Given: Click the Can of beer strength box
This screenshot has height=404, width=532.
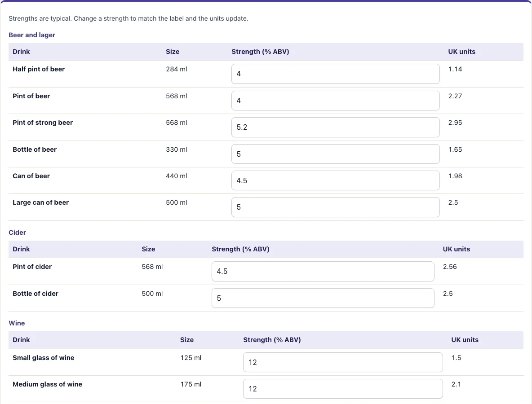Looking at the screenshot, I should (336, 180).
